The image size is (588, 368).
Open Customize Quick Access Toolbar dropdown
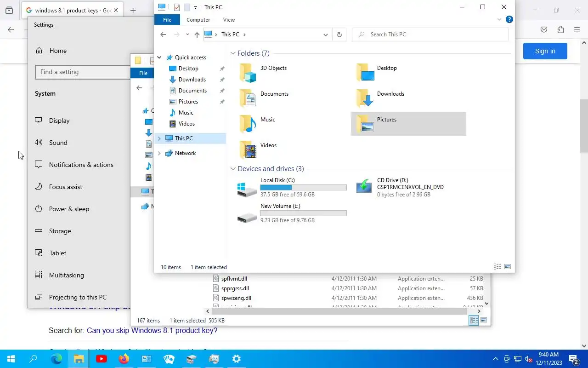(195, 7)
